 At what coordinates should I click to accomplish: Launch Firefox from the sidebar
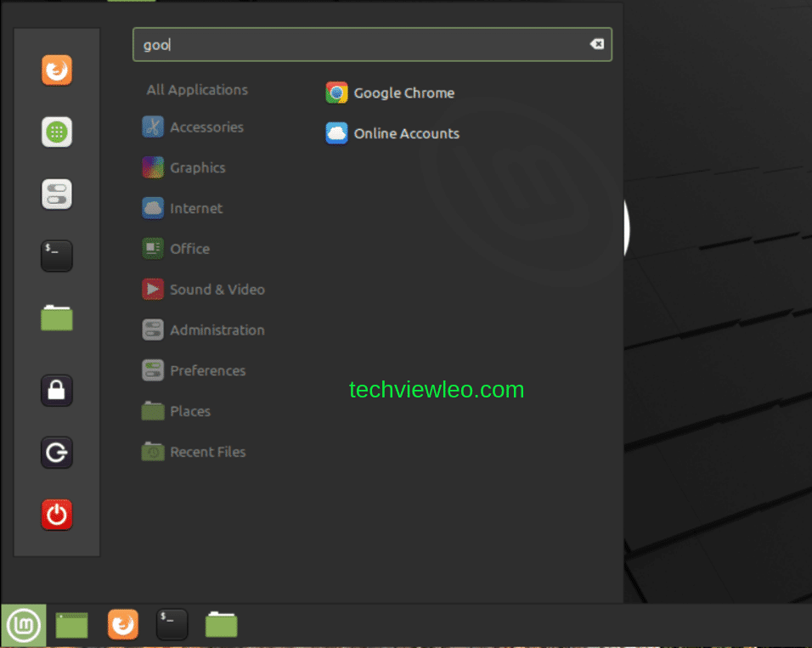[56, 70]
